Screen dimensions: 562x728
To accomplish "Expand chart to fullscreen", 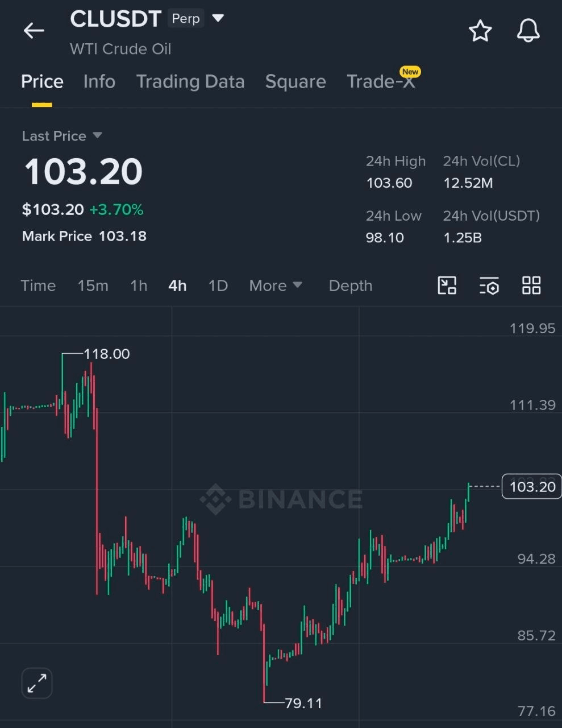I will tap(37, 682).
